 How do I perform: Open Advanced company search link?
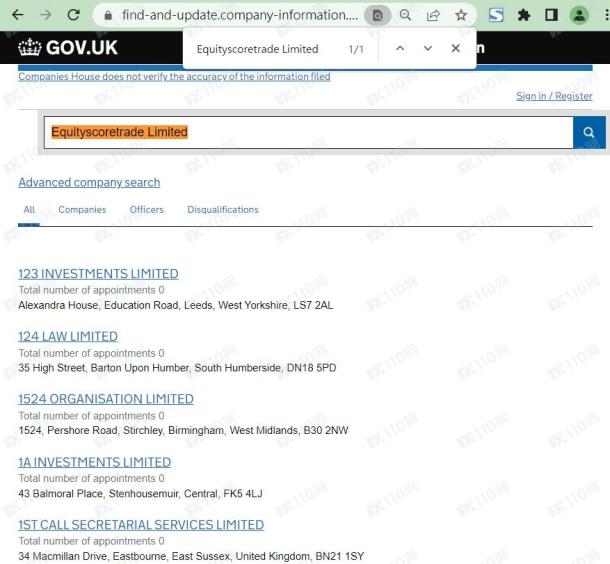tap(89, 182)
